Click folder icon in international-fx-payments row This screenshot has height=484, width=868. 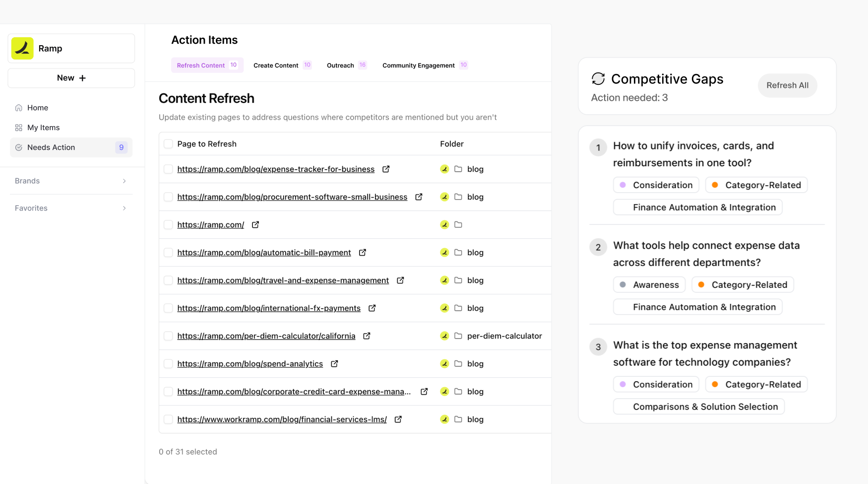458,308
